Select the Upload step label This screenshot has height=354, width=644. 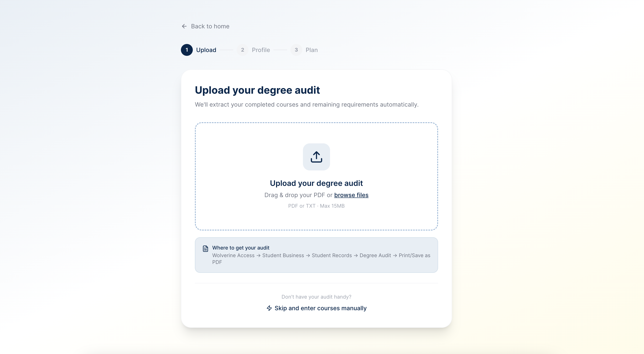[206, 50]
